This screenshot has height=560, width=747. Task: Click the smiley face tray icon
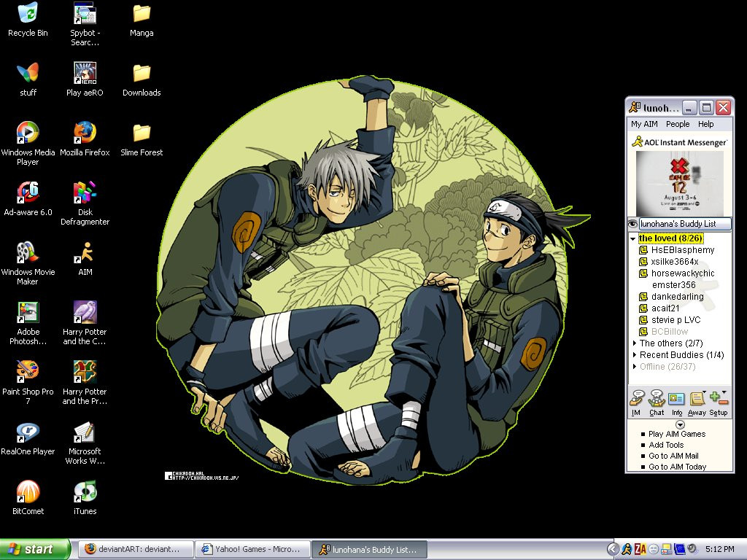pos(653,549)
